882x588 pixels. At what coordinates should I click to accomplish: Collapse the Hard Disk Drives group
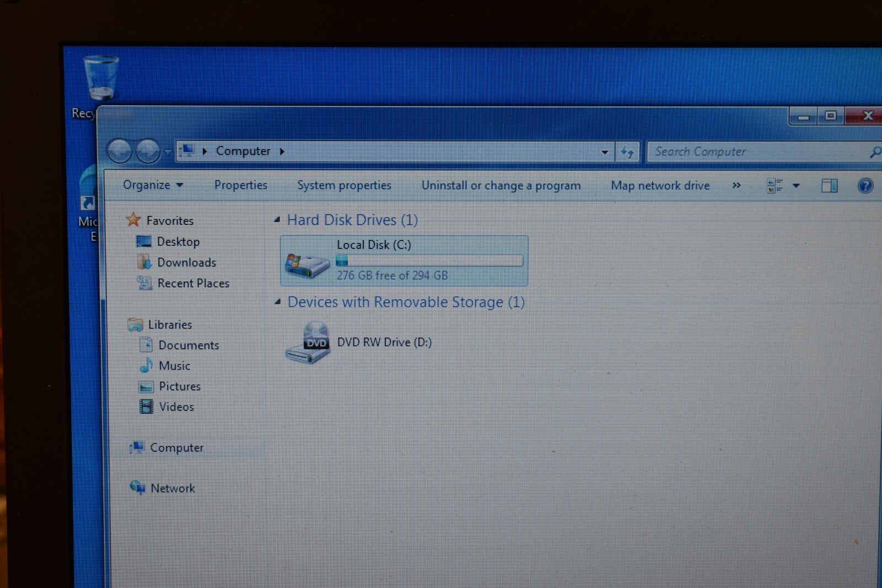(277, 220)
